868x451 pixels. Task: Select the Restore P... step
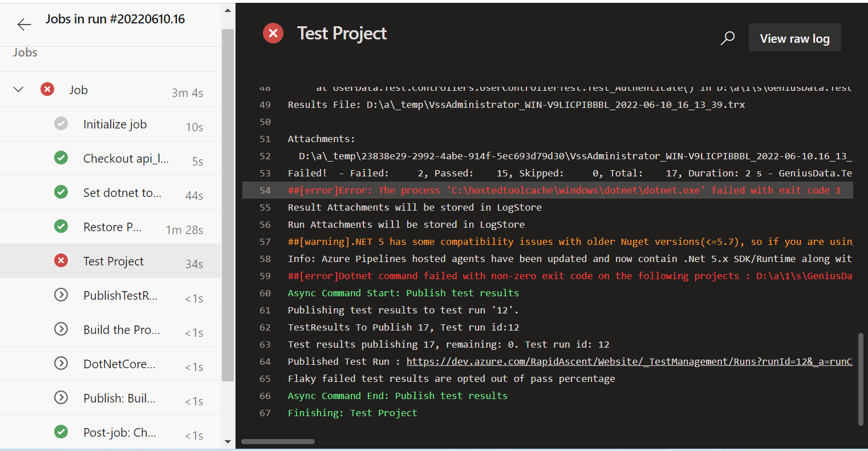tap(110, 227)
